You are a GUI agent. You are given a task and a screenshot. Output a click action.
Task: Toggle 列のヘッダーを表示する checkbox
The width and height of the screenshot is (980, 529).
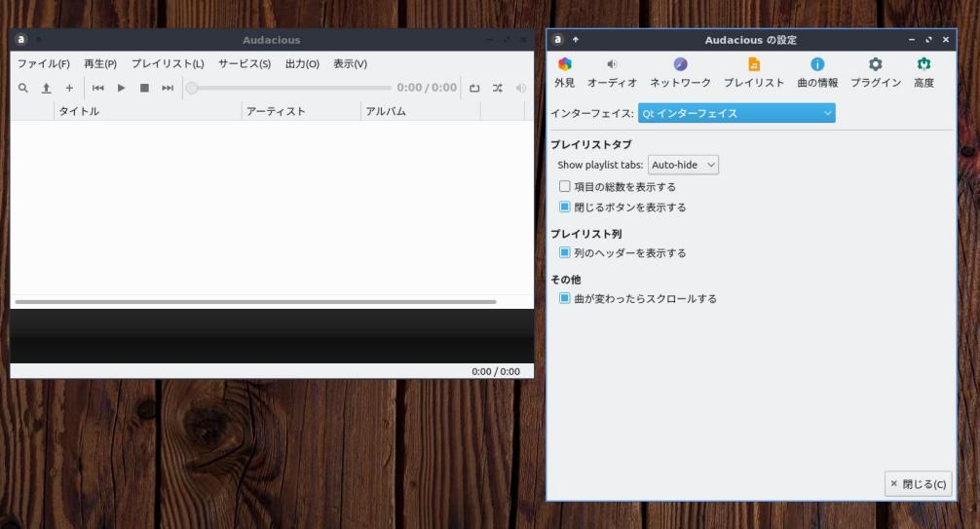(x=564, y=252)
